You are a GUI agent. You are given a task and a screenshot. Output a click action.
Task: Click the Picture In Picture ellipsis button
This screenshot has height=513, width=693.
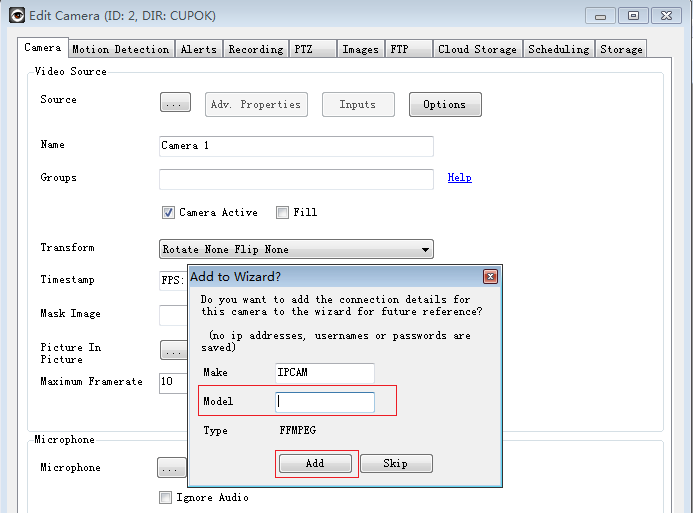click(174, 351)
